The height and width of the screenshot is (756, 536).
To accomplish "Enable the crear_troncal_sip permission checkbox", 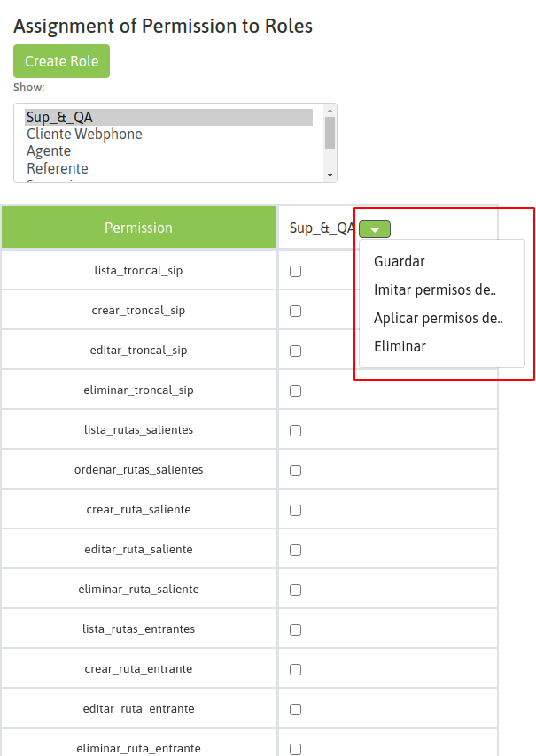I will [x=296, y=312].
